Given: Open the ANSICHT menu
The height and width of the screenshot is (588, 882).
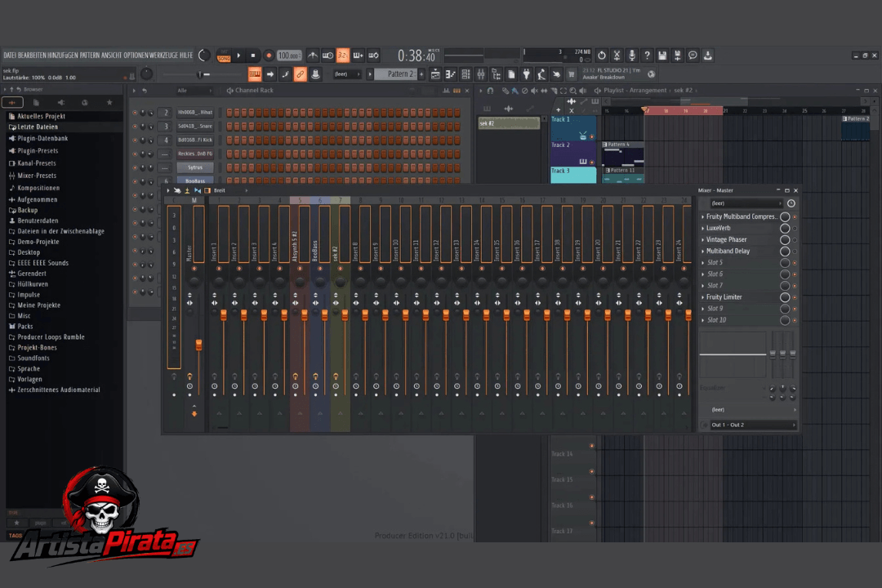Looking at the screenshot, I should (x=111, y=56).
